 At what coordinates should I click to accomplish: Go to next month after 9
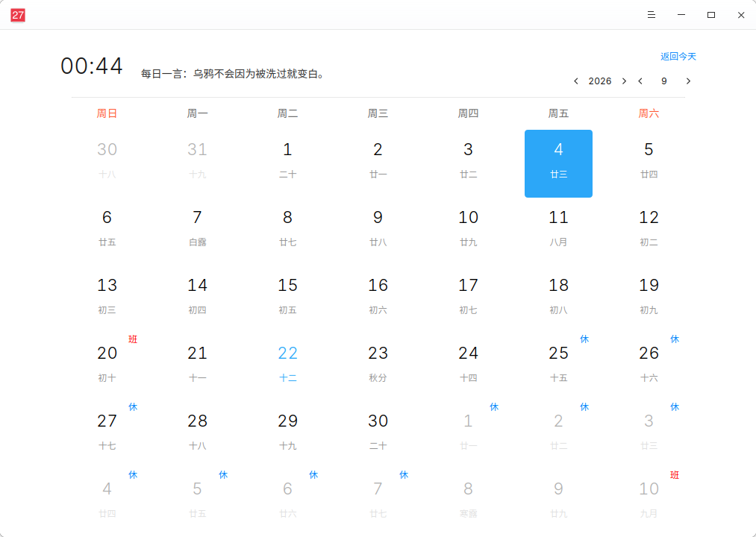pyautogui.click(x=689, y=81)
